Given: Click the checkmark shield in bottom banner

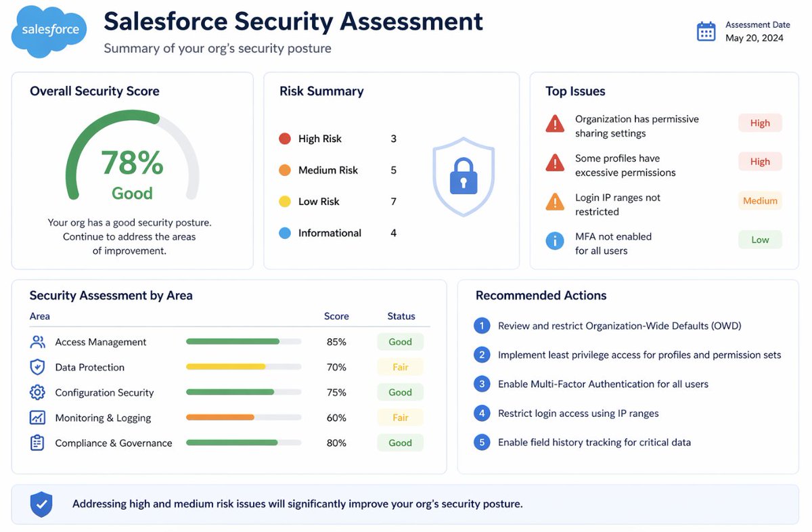Looking at the screenshot, I should click(x=41, y=504).
